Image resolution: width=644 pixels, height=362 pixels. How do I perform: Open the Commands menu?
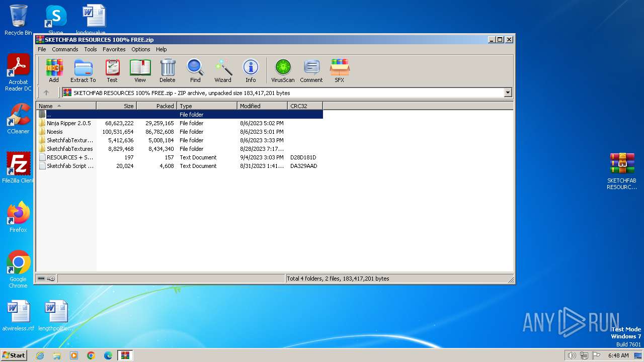click(65, 49)
